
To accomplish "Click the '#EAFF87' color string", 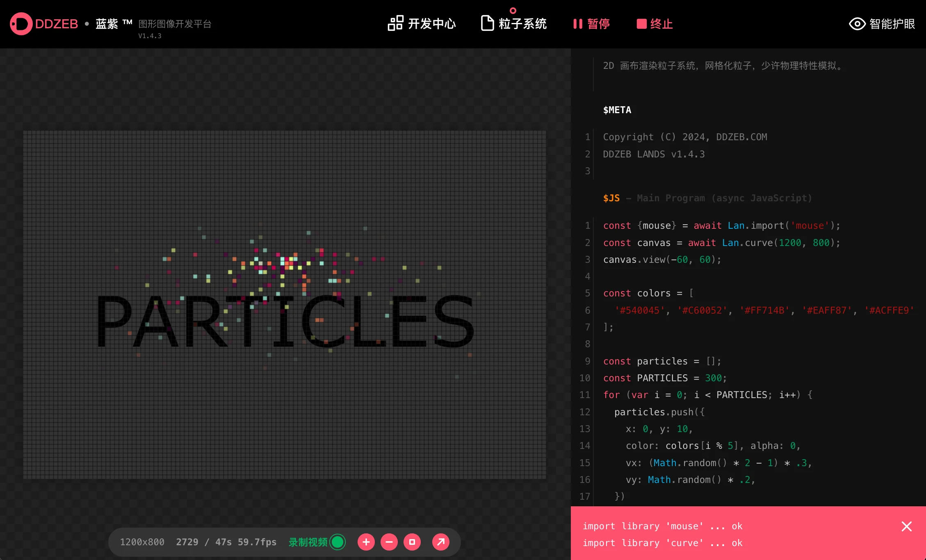I will [x=827, y=310].
